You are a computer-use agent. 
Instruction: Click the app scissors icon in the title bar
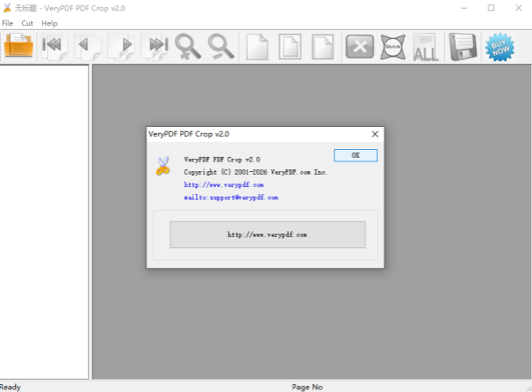pyautogui.click(x=7, y=8)
